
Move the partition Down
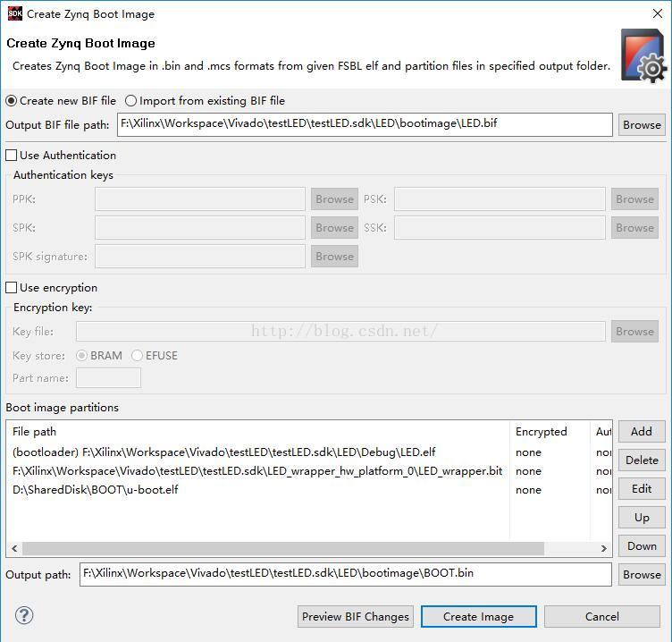coord(642,546)
